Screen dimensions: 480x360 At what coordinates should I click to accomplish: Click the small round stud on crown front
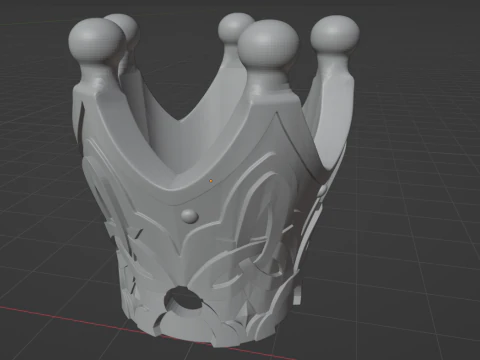(189, 216)
